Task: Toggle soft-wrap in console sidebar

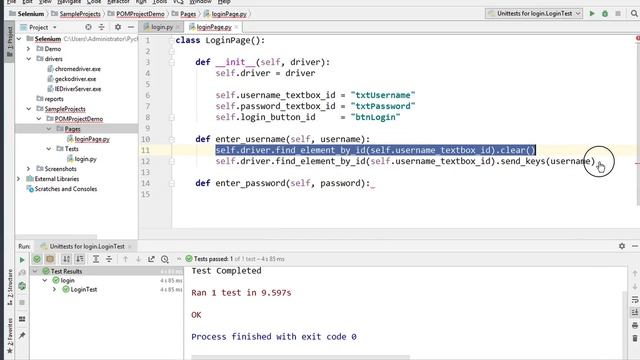Action: point(635,300)
